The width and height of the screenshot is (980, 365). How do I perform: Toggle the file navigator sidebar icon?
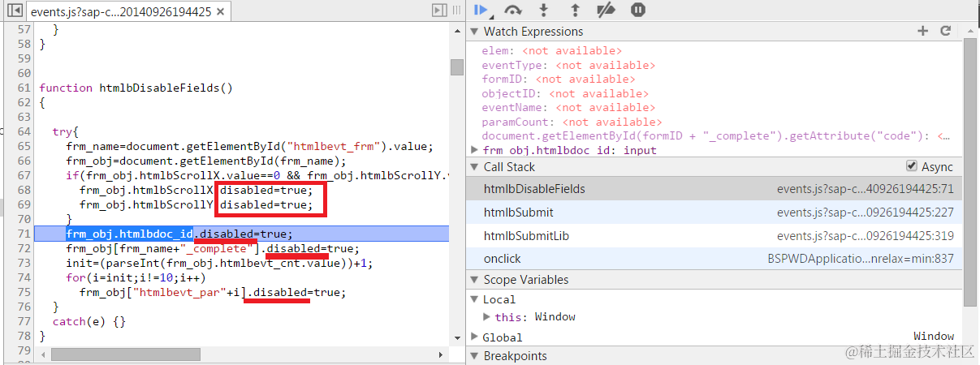click(14, 11)
